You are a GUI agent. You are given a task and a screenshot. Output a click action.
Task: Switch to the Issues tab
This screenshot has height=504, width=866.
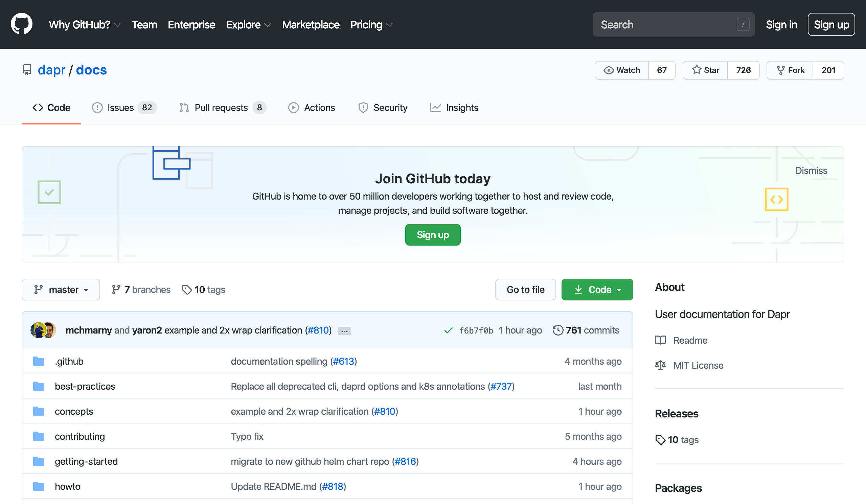(x=124, y=108)
